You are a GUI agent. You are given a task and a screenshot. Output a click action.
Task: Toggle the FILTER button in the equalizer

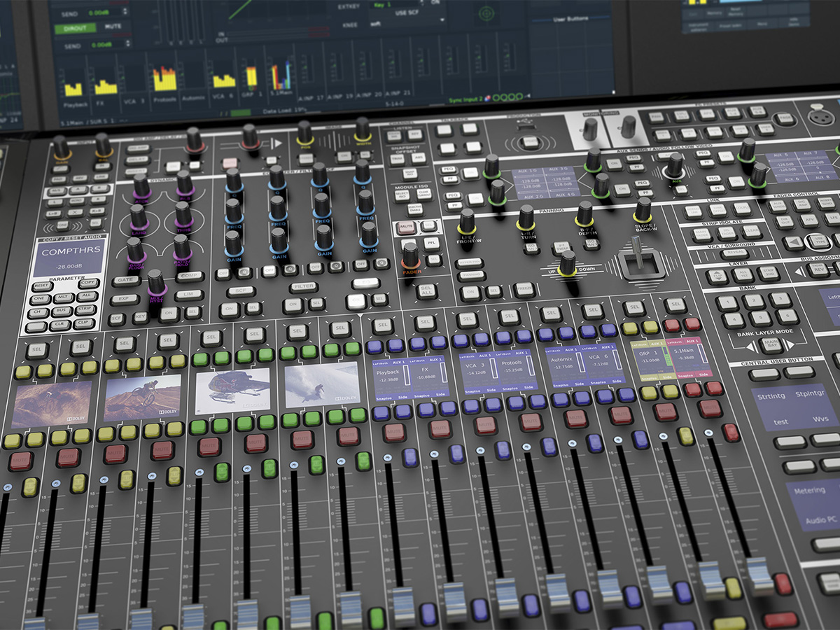[x=304, y=286]
